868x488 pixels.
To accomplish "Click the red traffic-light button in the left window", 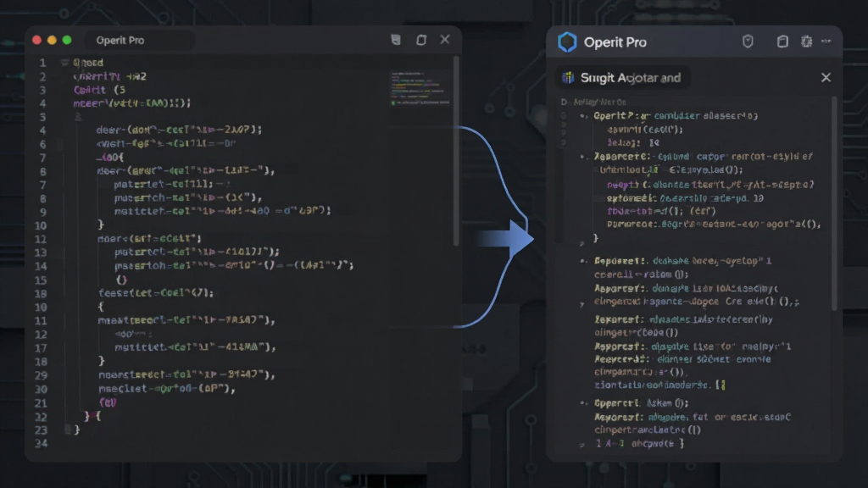I will click(x=37, y=40).
